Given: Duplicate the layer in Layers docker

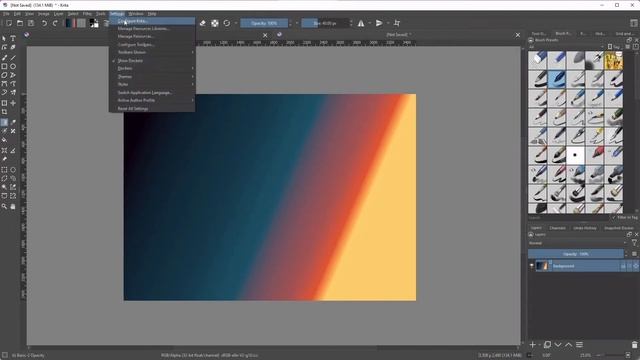Looking at the screenshot, I should point(547,345).
